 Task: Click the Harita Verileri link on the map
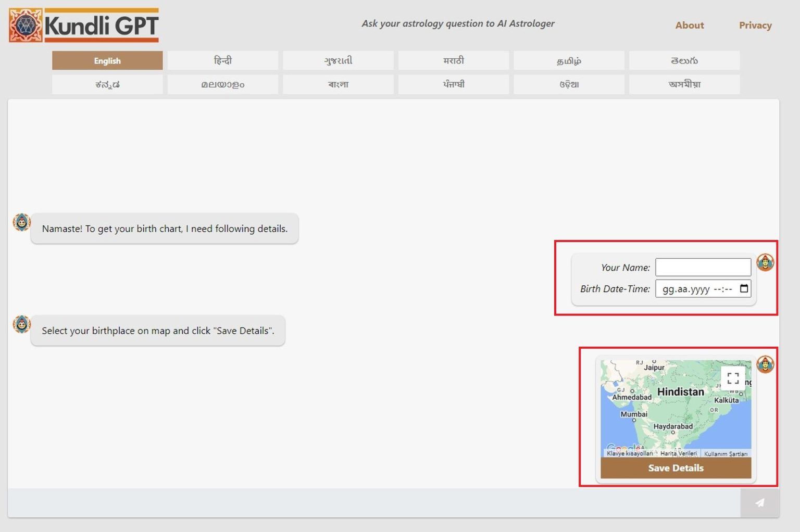pos(679,453)
